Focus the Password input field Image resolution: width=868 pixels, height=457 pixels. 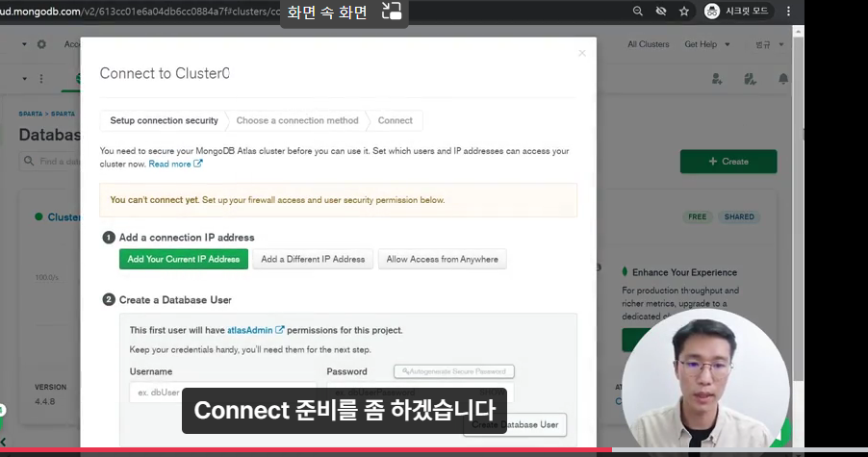(x=421, y=393)
